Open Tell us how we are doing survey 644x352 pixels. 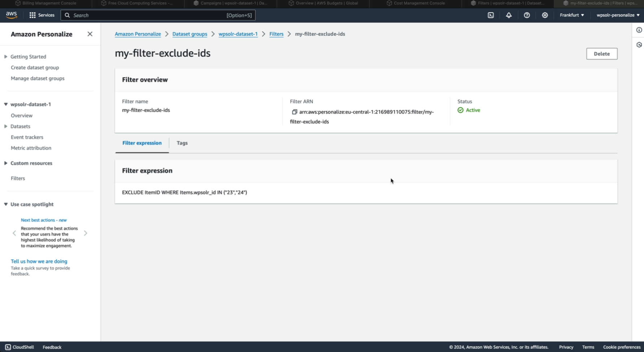click(39, 261)
